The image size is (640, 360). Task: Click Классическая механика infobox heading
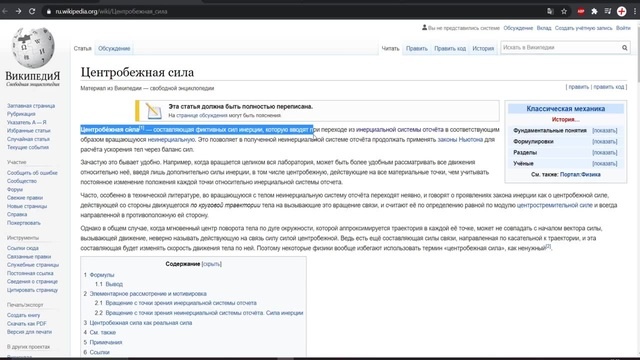point(565,109)
